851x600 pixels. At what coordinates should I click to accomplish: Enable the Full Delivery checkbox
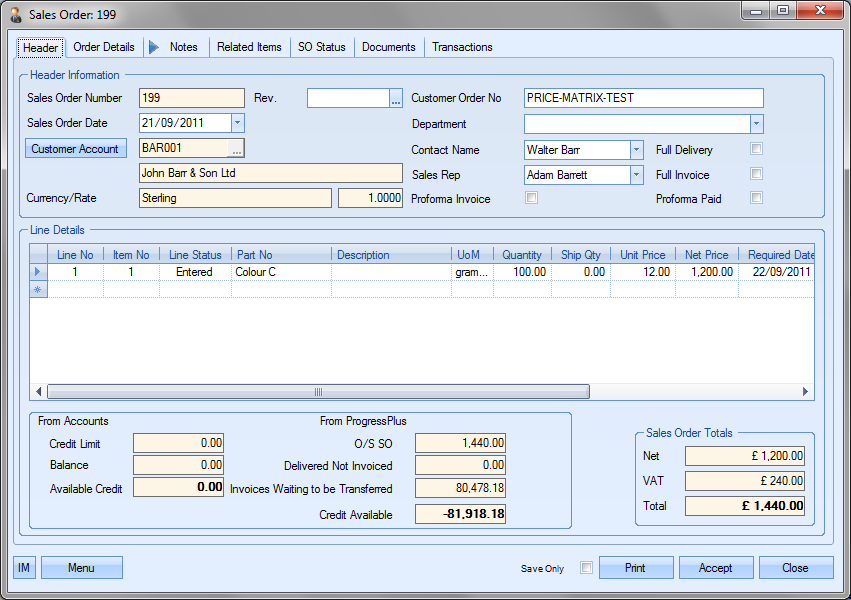(757, 149)
